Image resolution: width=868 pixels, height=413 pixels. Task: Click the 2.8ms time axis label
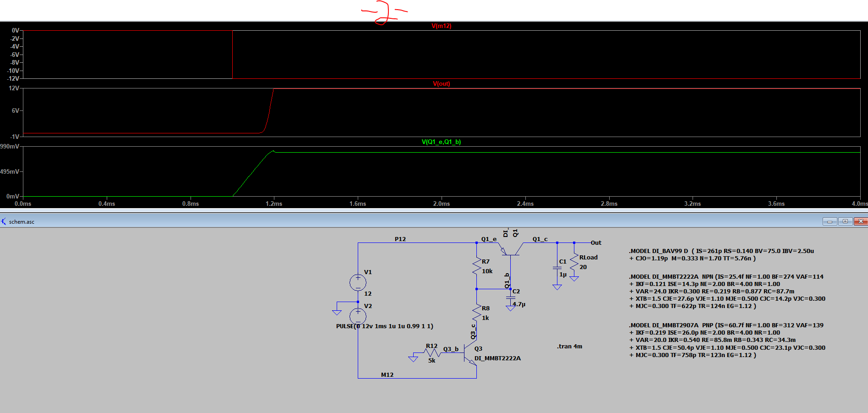[x=609, y=204]
